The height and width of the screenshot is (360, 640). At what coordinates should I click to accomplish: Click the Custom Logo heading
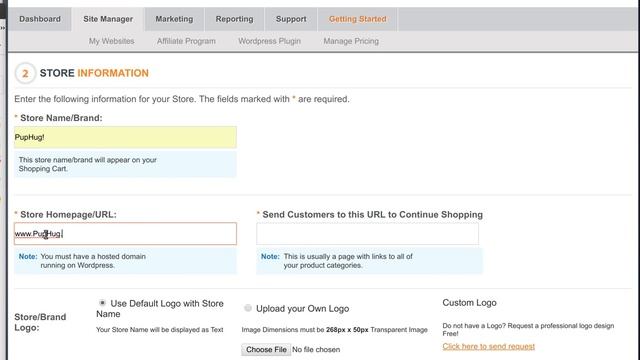coord(469,303)
